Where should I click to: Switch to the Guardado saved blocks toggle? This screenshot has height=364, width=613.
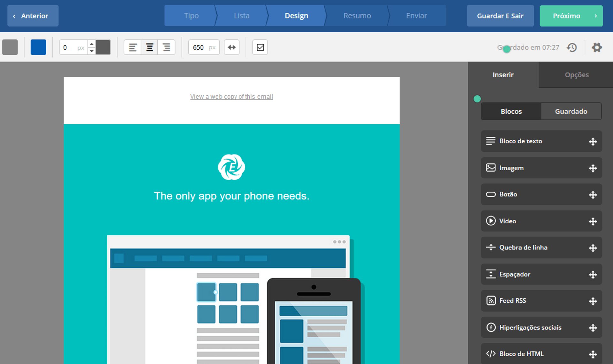[x=571, y=111]
